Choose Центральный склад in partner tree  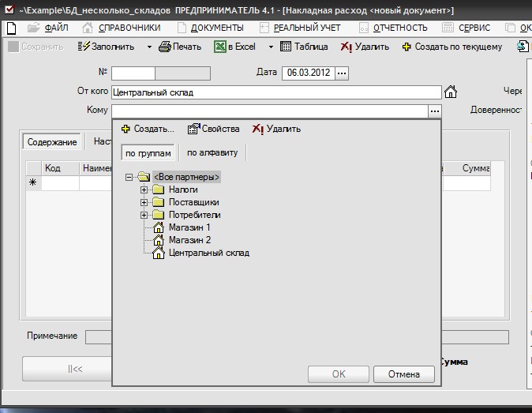tap(208, 253)
